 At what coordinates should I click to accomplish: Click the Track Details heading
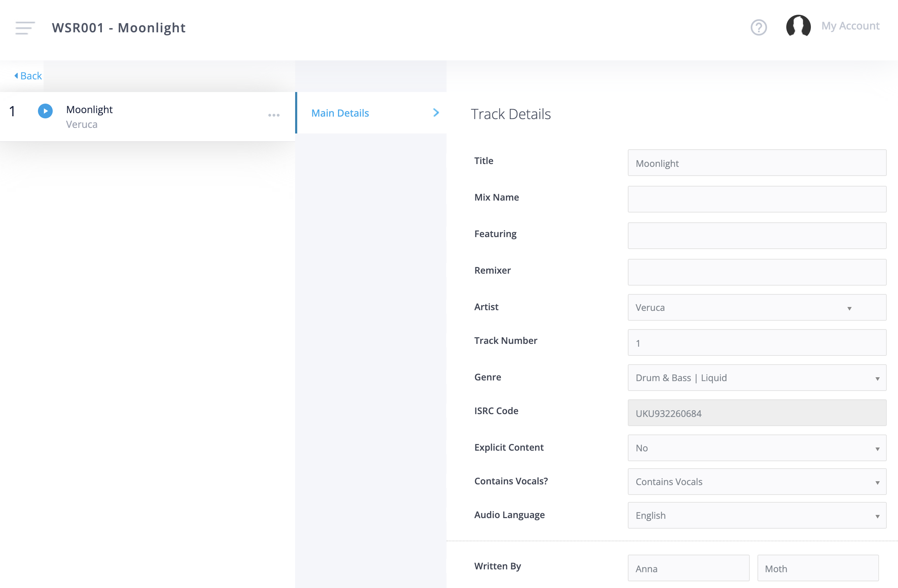(x=511, y=114)
